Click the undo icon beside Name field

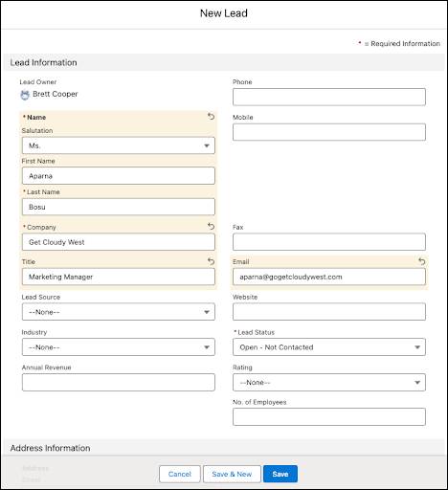pos(211,117)
